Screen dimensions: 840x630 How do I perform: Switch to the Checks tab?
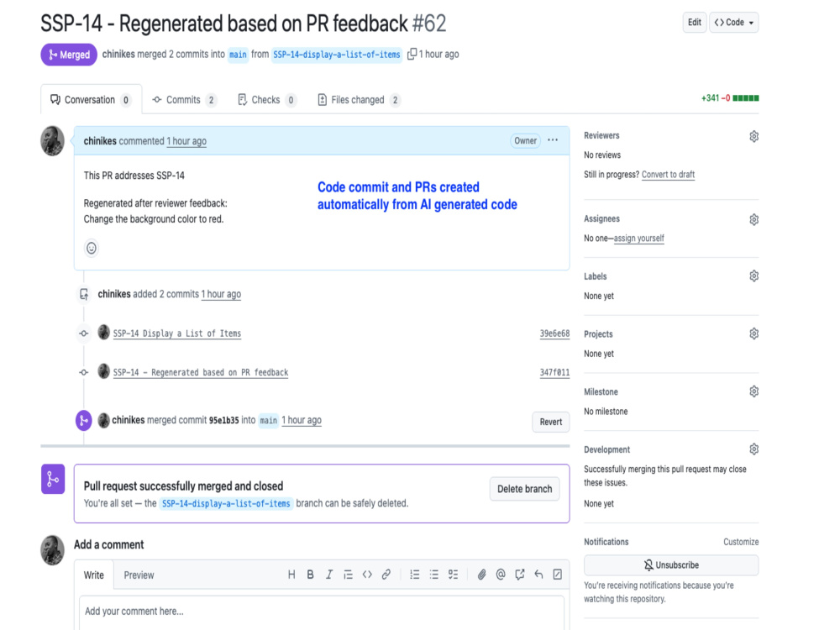267,100
